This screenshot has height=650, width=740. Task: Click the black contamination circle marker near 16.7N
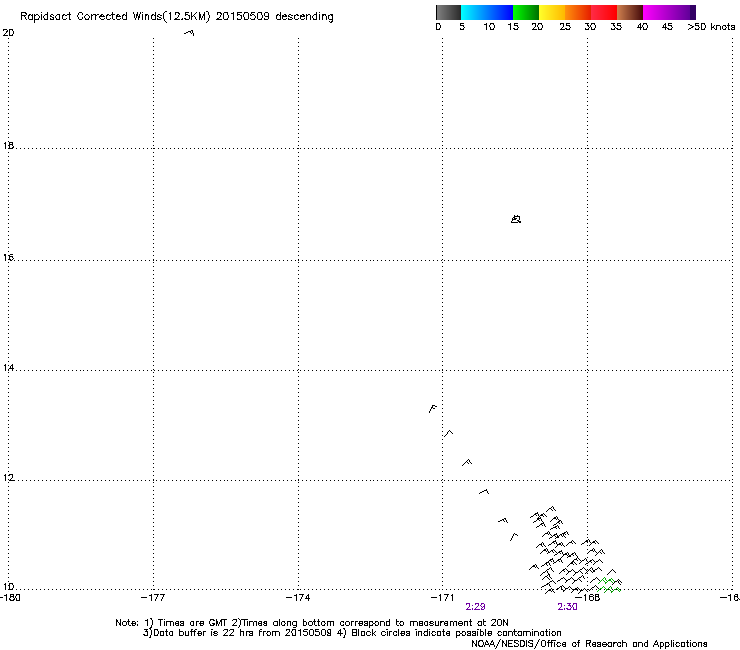pos(516,219)
